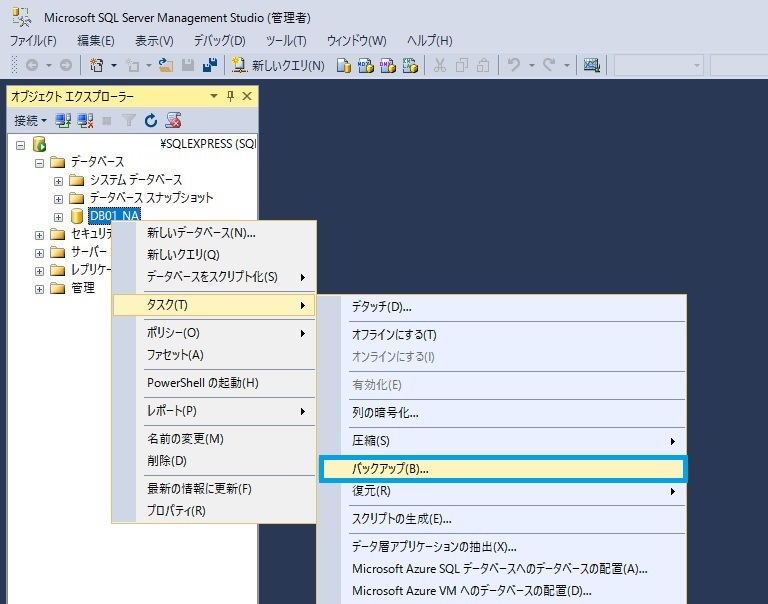Select the 管理 tree item
Screen dimensions: 768x604
(x=83, y=288)
